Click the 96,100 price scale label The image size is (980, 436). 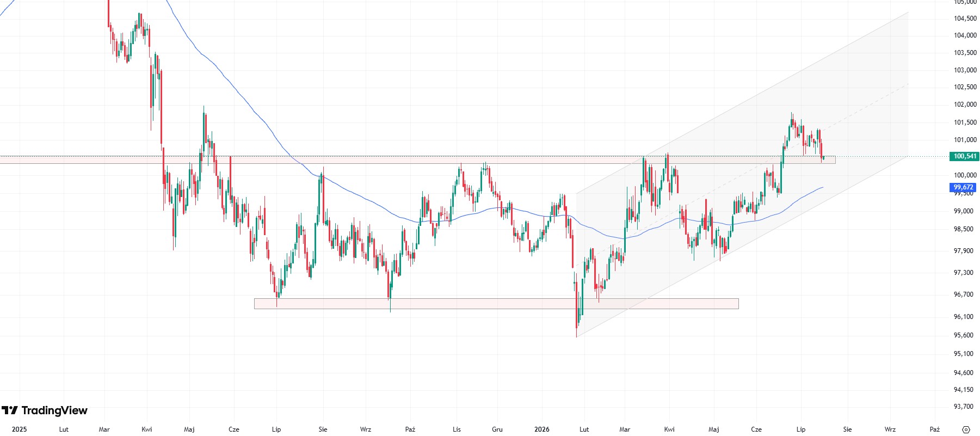pyautogui.click(x=963, y=317)
